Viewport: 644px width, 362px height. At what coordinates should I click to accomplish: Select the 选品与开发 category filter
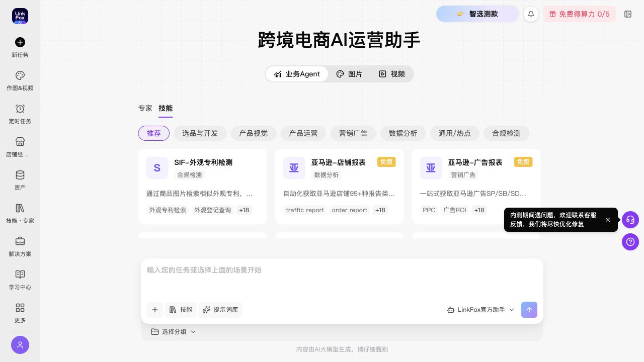200,133
